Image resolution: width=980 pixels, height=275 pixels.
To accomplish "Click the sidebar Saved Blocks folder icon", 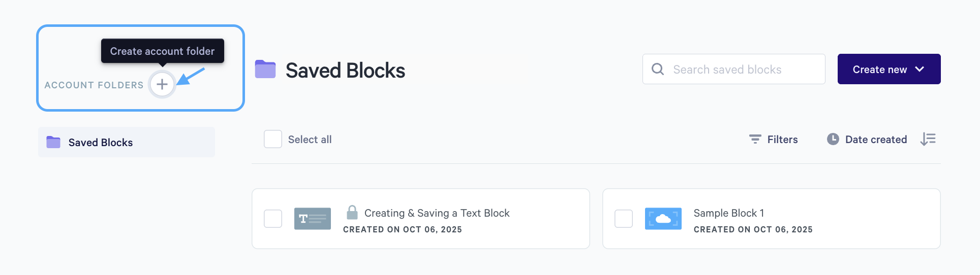I will 53,142.
